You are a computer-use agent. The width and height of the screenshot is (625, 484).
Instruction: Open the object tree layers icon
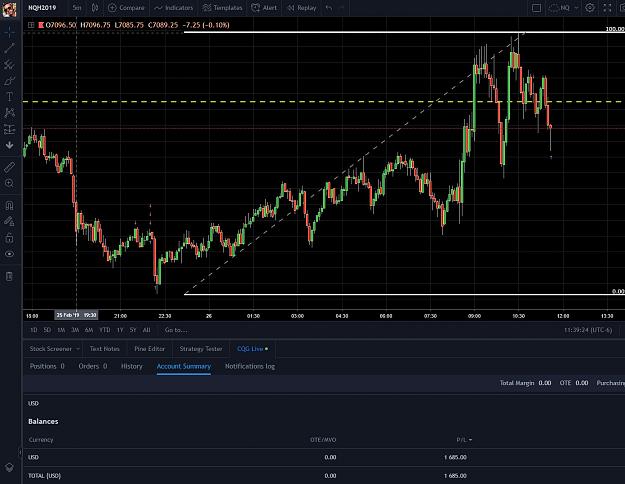(x=10, y=467)
